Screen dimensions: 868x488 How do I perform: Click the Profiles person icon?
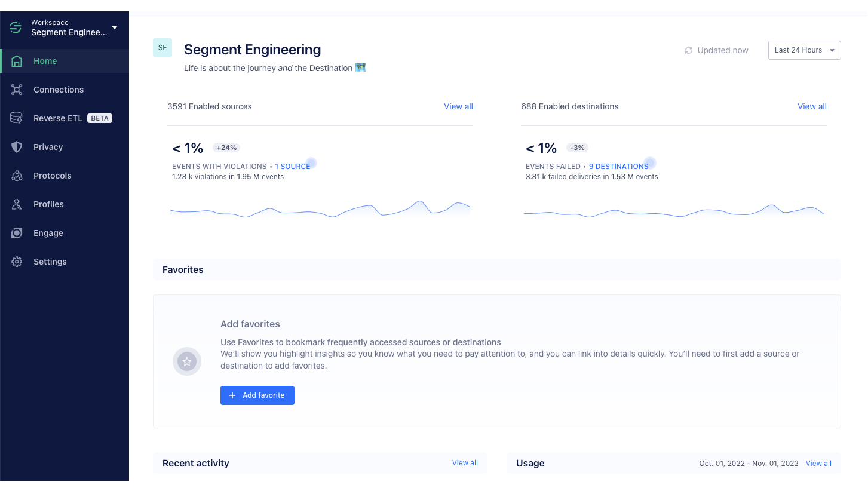point(17,204)
